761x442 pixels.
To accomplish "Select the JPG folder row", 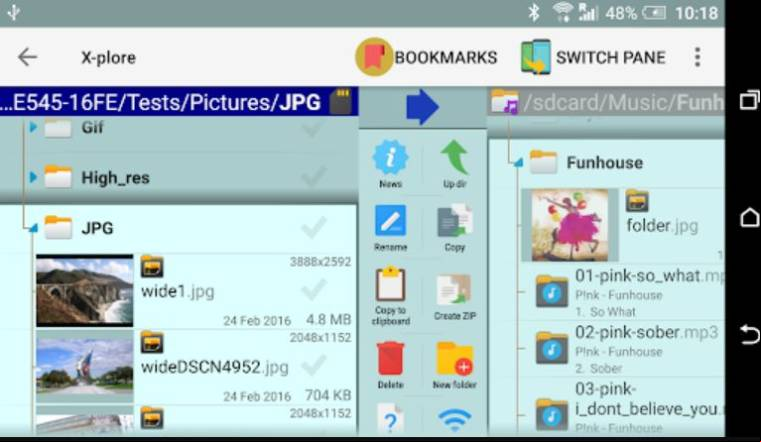I will point(179,228).
